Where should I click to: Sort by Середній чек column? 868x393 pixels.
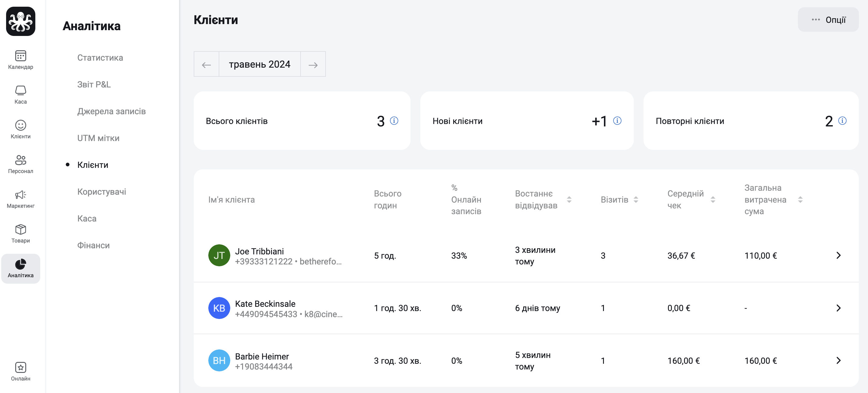tap(713, 200)
